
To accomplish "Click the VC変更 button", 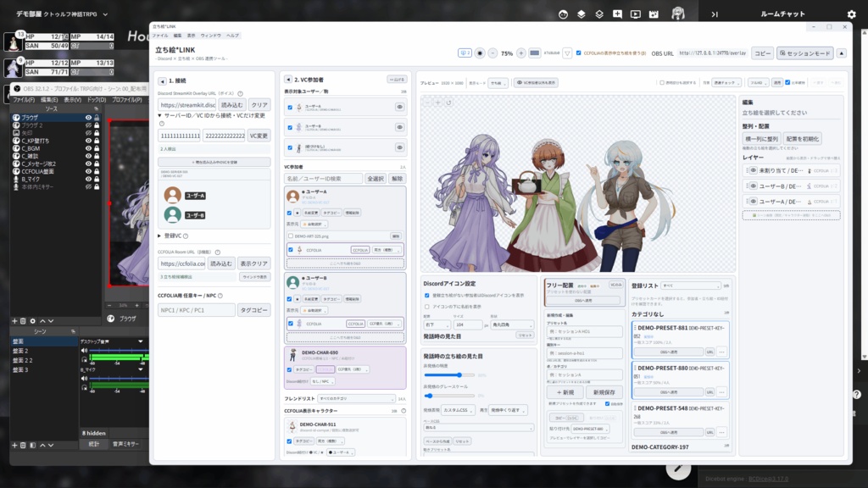I will point(259,136).
